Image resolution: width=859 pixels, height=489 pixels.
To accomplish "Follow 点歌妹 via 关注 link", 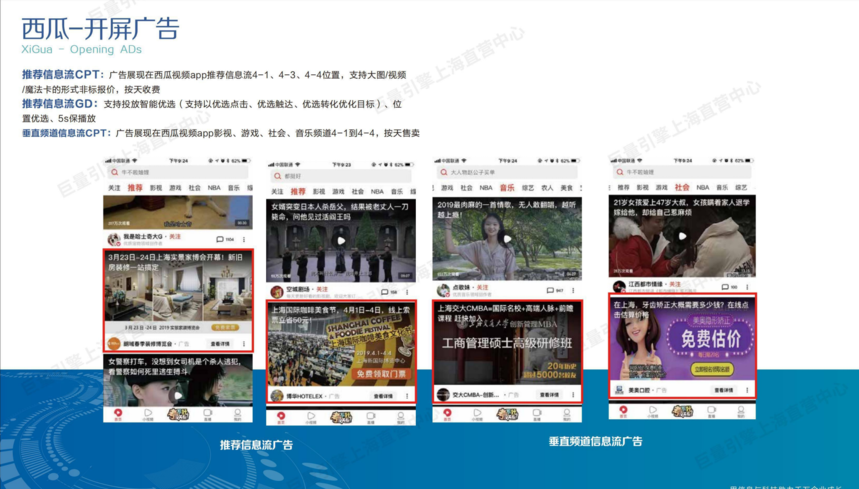I will [x=482, y=287].
